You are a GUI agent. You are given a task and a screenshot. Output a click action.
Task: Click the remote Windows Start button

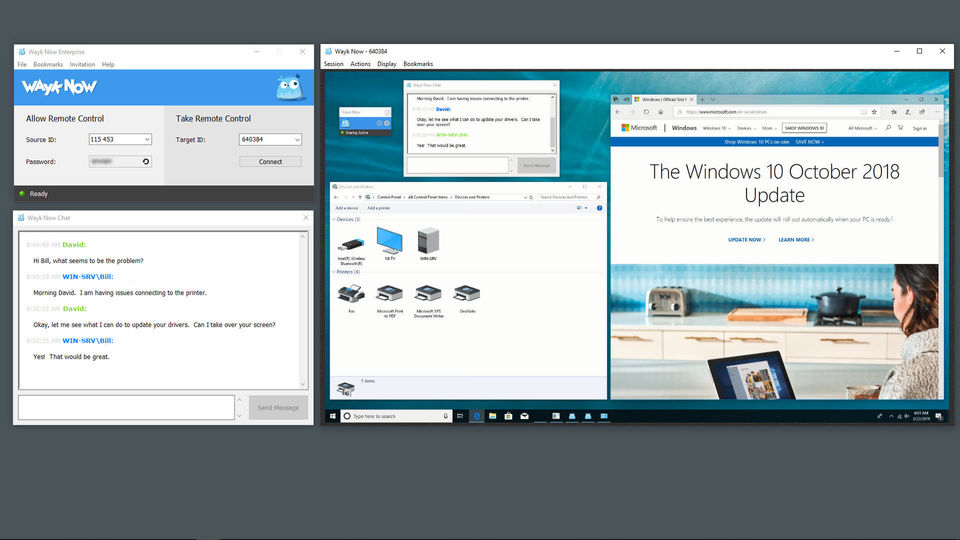coord(332,416)
